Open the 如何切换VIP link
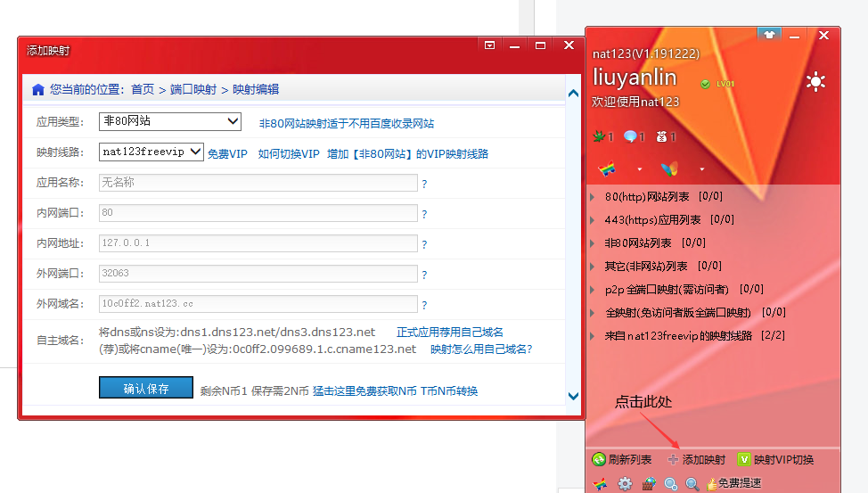The height and width of the screenshot is (493, 868). point(289,154)
